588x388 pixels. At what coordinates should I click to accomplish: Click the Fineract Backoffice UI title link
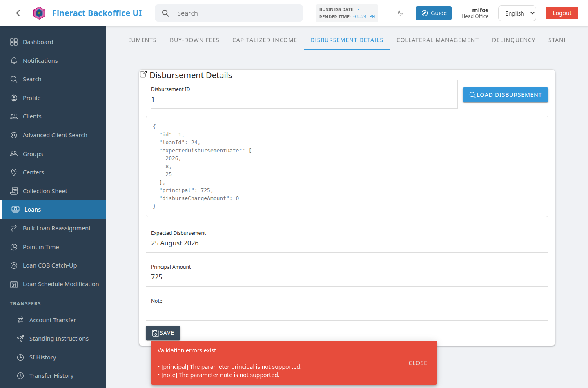(x=97, y=13)
